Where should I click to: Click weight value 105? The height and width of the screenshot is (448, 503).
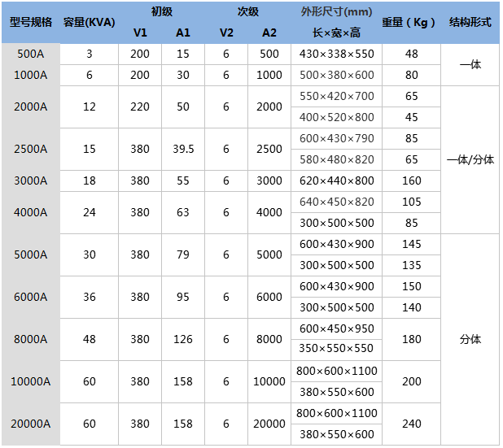412,202
